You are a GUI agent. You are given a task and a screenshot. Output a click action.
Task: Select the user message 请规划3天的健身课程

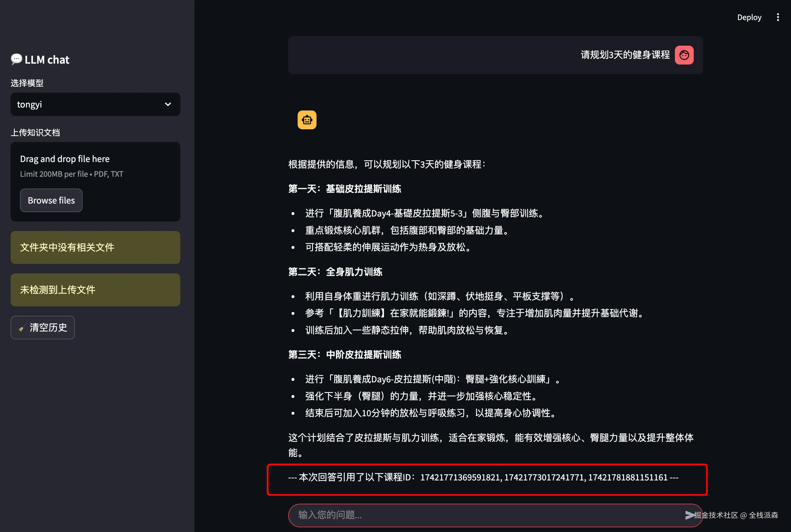click(x=625, y=55)
